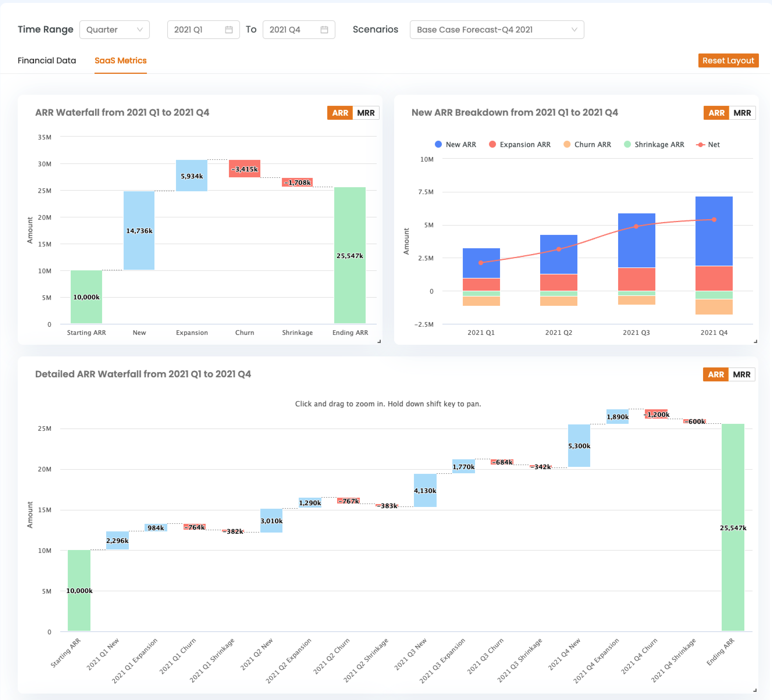This screenshot has height=700, width=772.
Task: Click calendar icon in 2021 Q4 field
Action: pos(324,29)
